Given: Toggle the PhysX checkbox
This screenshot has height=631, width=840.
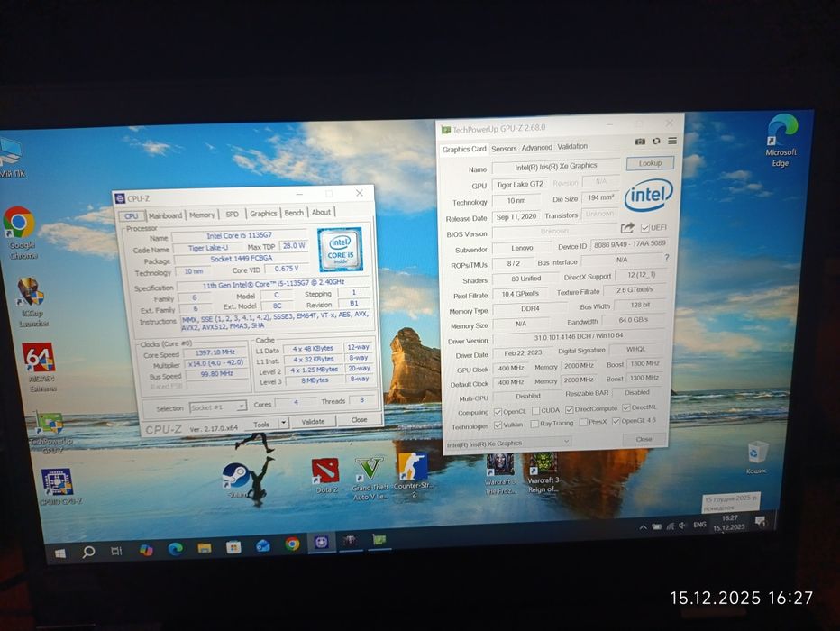Looking at the screenshot, I should 583,423.
